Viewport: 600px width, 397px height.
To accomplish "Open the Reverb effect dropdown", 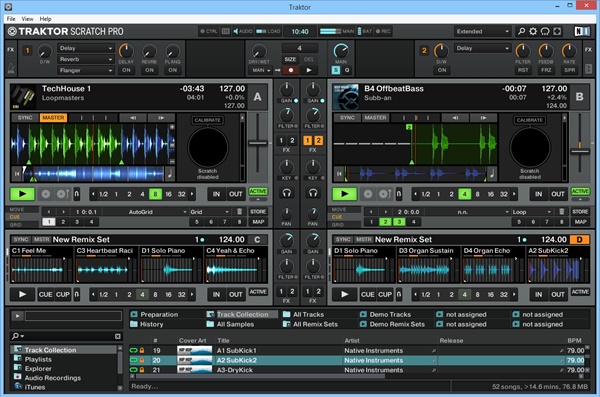I will point(86,59).
